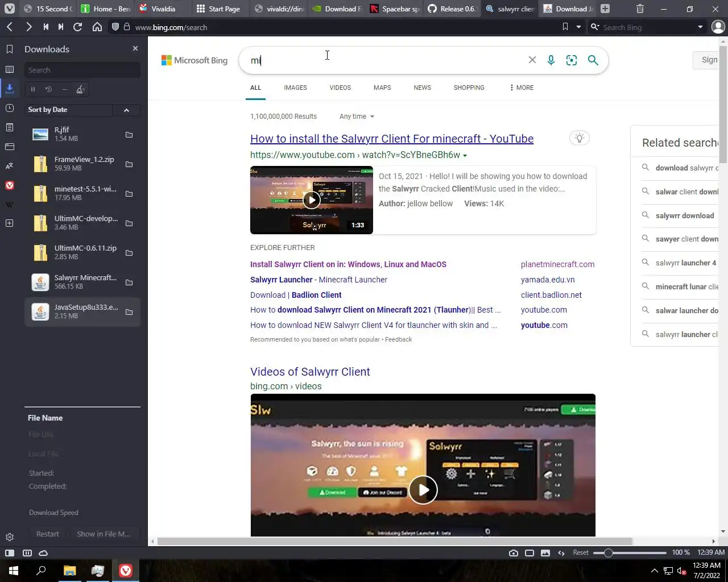The width and height of the screenshot is (728, 582).
Task: Open the Window panel
Action: click(10, 147)
